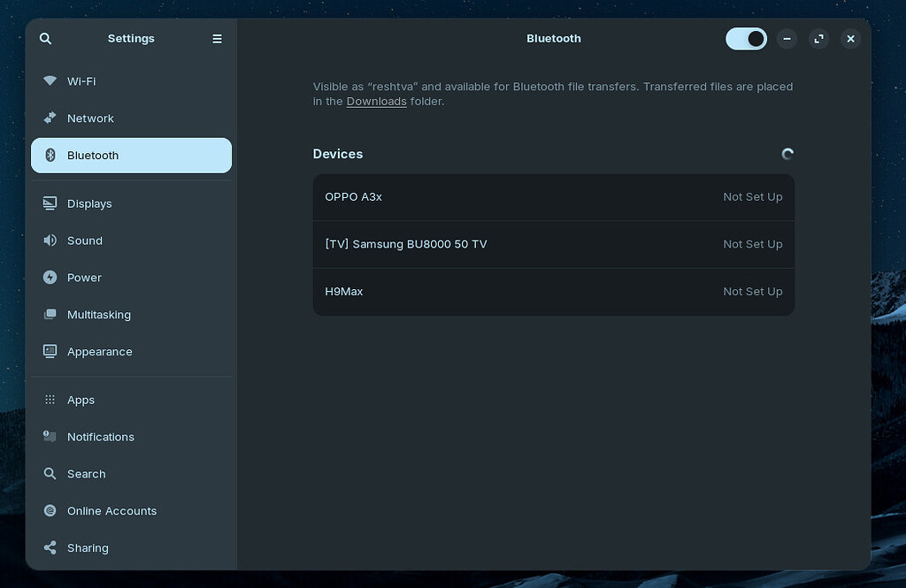Click the Displays monitor icon

(50, 203)
